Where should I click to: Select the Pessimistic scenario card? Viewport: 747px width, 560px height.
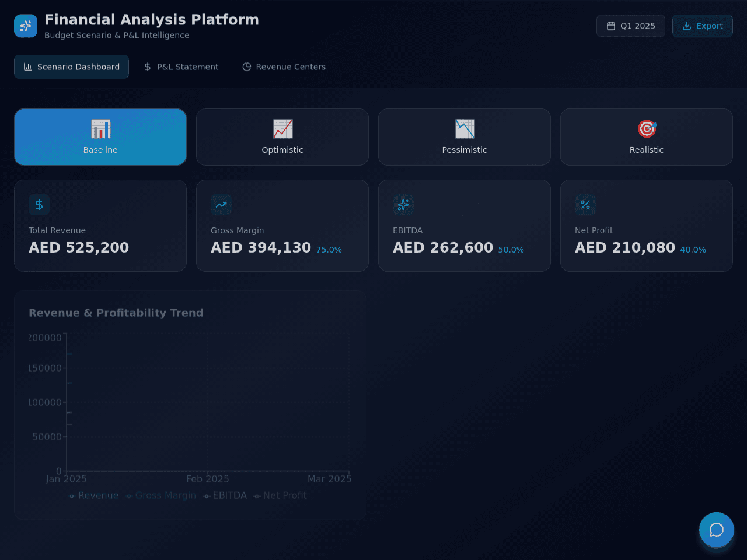465,137
